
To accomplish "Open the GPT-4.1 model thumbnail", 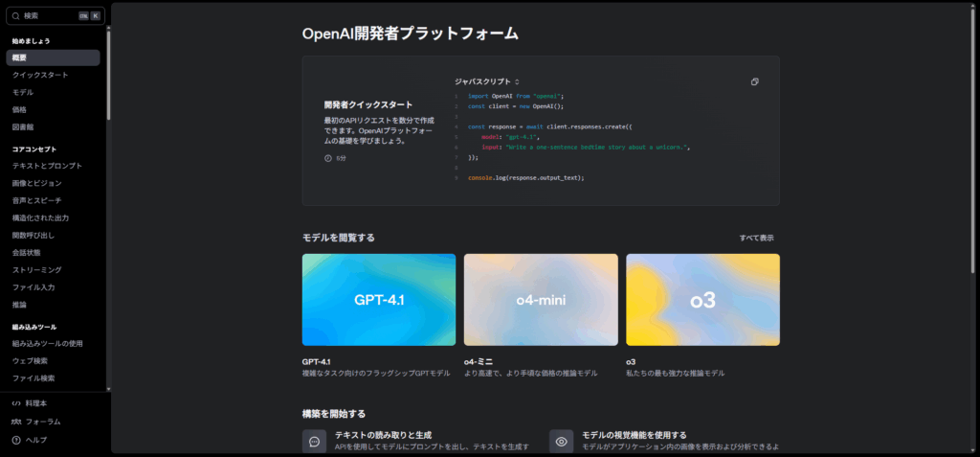I will click(x=379, y=300).
